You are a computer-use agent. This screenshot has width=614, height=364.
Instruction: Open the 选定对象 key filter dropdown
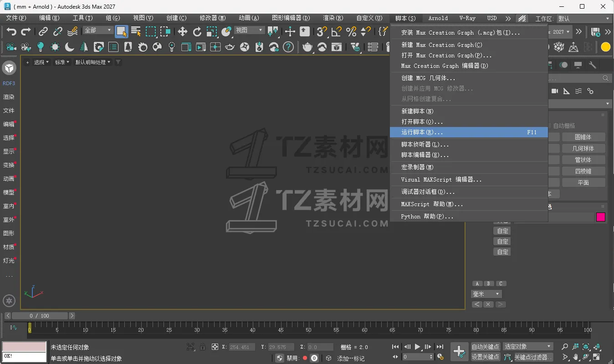tap(528, 347)
